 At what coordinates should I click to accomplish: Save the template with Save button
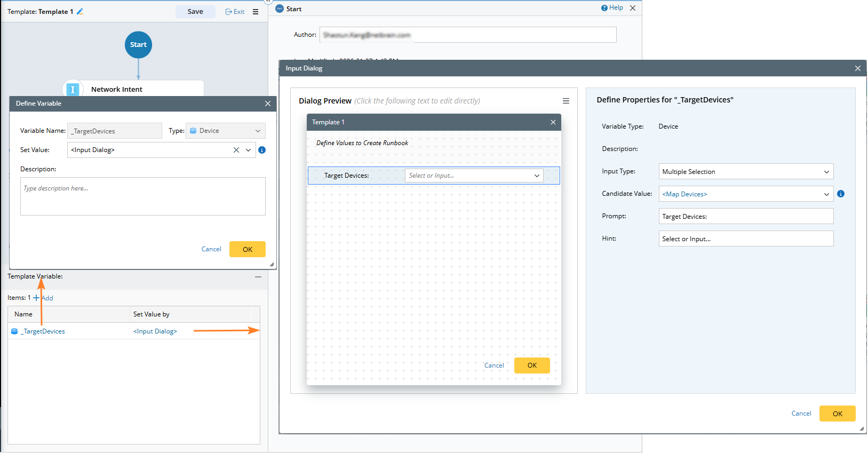coord(195,12)
